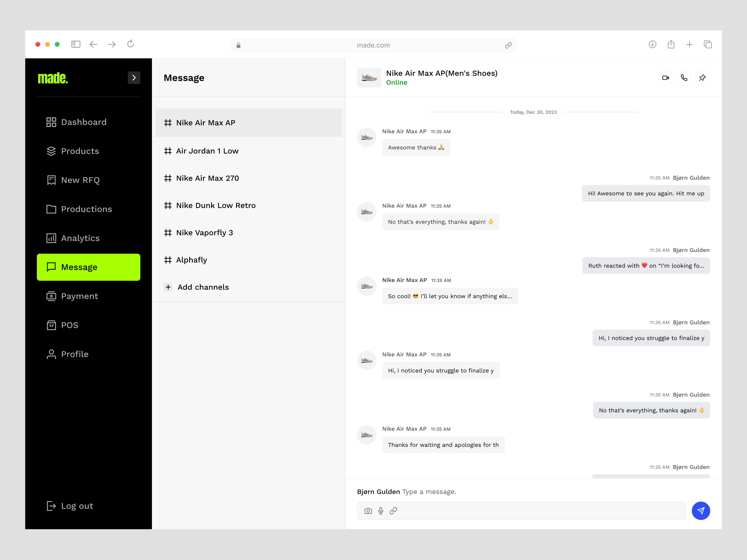Send the message with the paper plane button
This screenshot has width=747, height=560.
[701, 511]
